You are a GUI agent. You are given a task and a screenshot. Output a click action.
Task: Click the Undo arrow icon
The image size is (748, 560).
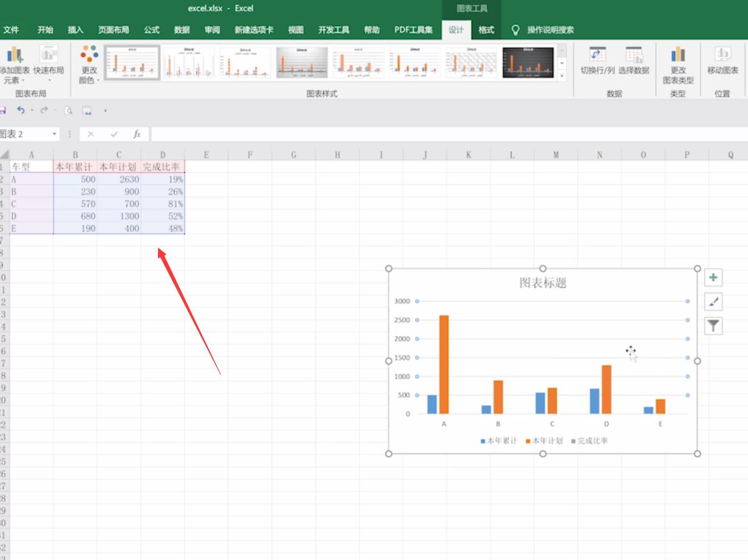click(20, 110)
